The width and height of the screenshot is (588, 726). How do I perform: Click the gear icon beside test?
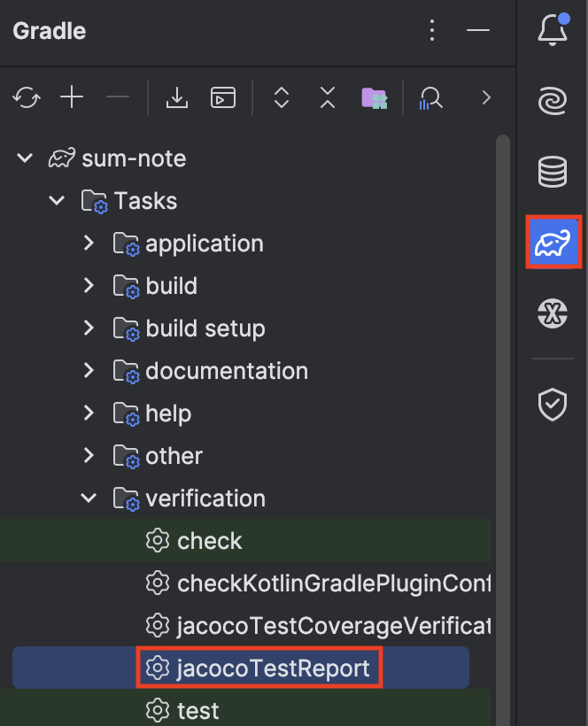158,710
